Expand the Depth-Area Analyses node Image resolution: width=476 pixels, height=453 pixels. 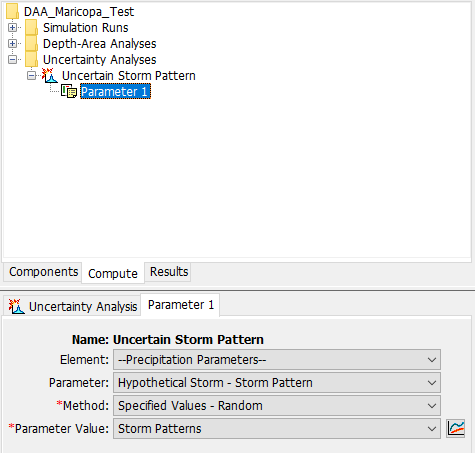12,43
